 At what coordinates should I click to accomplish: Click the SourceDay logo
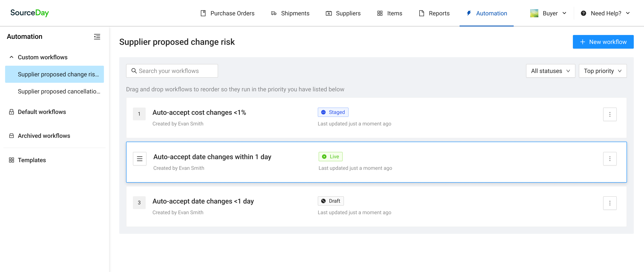tap(30, 13)
